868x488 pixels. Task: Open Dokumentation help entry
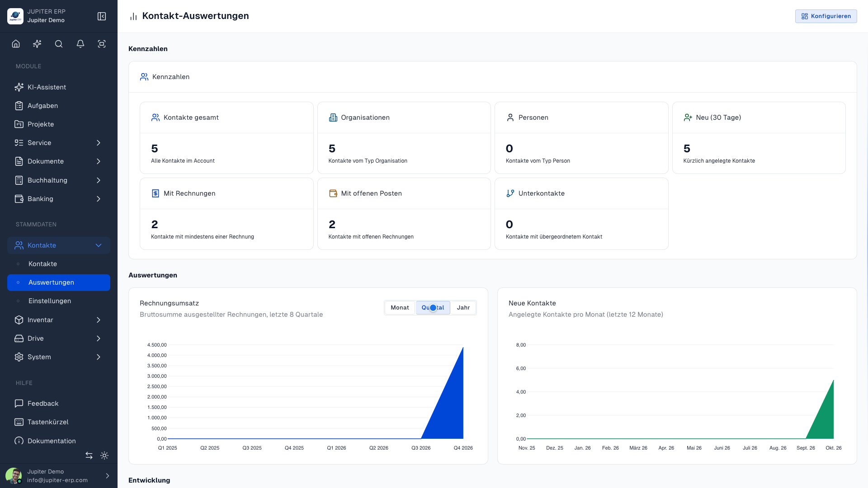[x=59, y=441]
